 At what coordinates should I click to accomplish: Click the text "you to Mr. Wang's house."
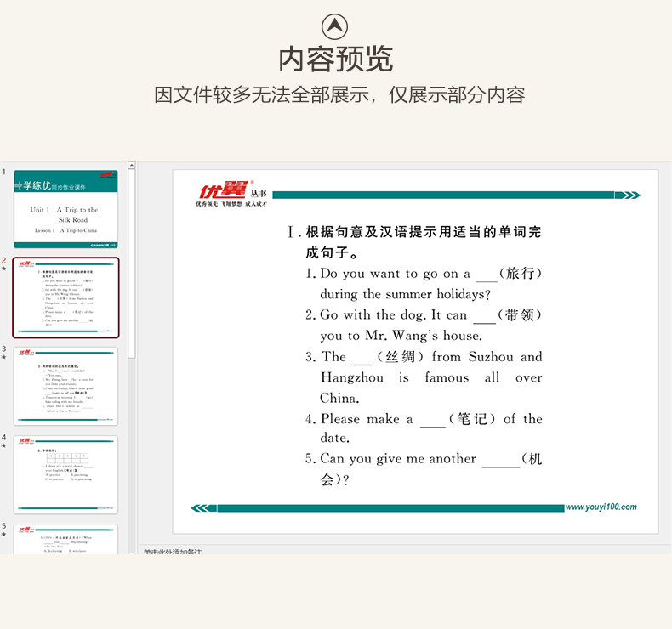tap(401, 336)
